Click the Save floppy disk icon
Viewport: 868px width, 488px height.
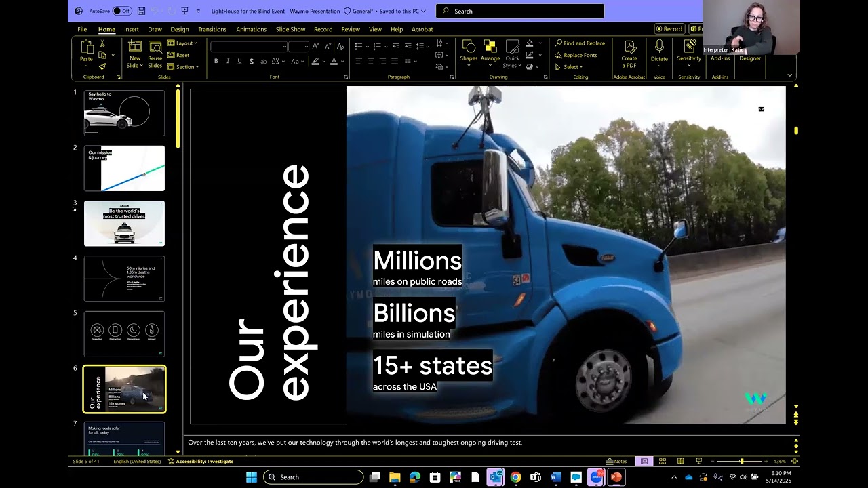tap(141, 11)
